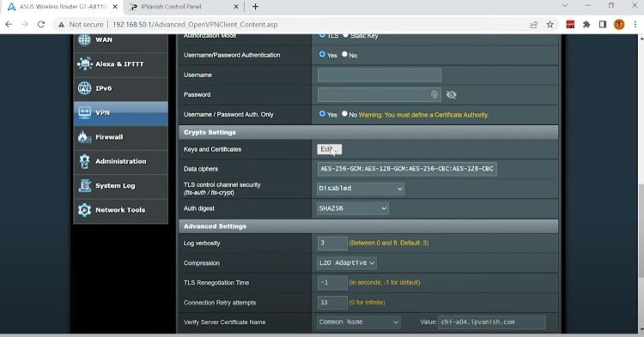Click the share page icon in address bar
Image resolution: width=644 pixels, height=337 pixels.
pyautogui.click(x=533, y=25)
